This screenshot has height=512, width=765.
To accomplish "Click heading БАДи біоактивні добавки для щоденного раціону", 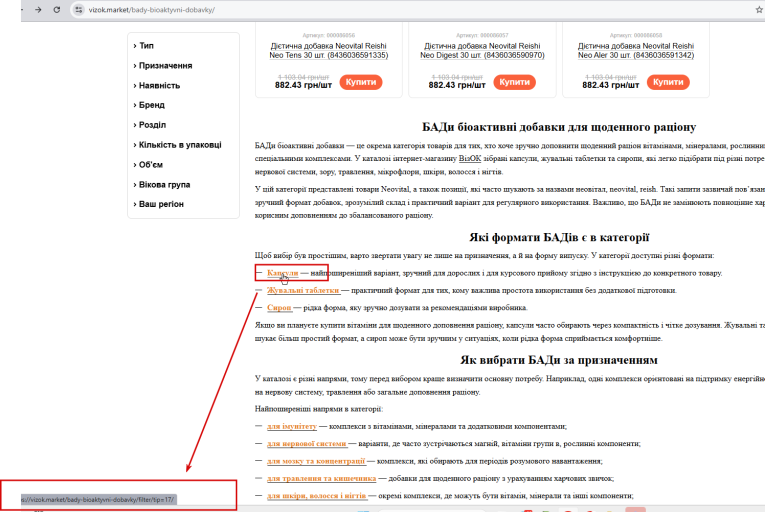I will [x=559, y=127].
